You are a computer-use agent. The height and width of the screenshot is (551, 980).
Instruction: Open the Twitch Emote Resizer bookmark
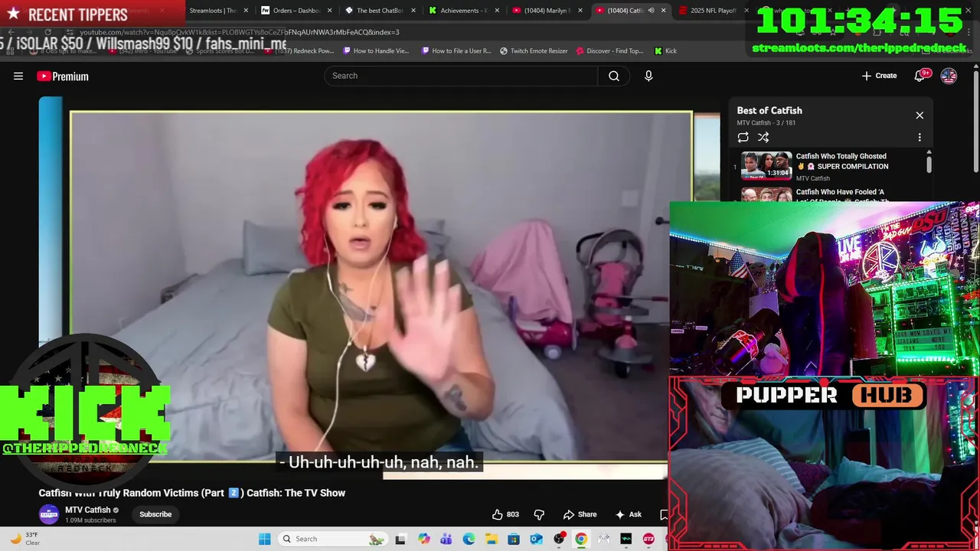(534, 51)
